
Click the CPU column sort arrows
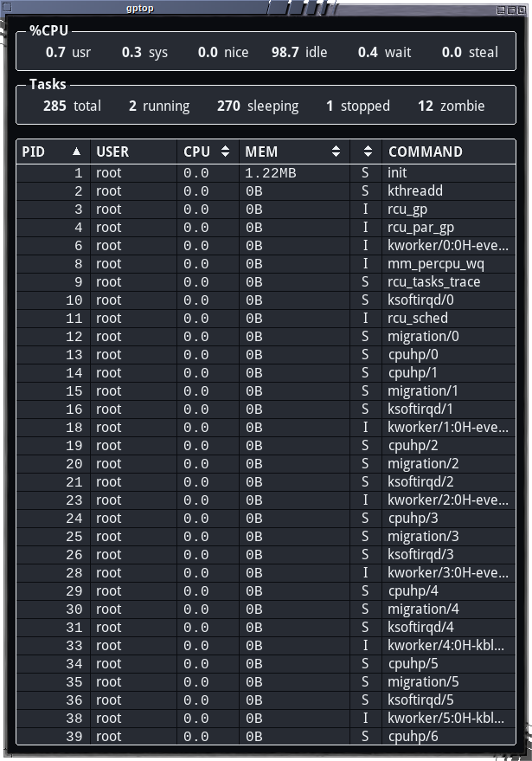pos(225,152)
